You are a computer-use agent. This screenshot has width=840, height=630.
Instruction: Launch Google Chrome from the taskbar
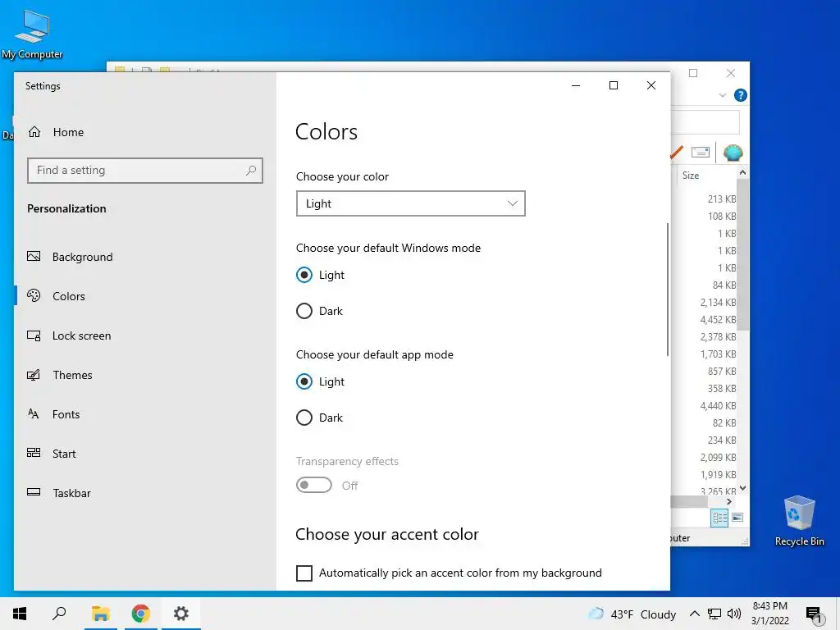coord(140,614)
